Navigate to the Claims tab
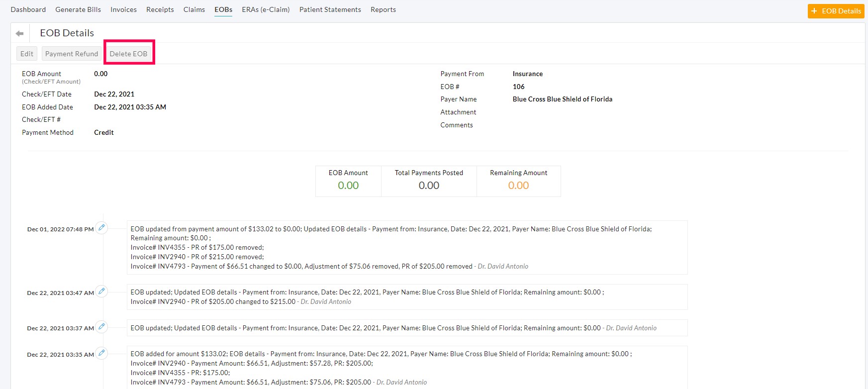This screenshot has height=389, width=868. [x=194, y=9]
